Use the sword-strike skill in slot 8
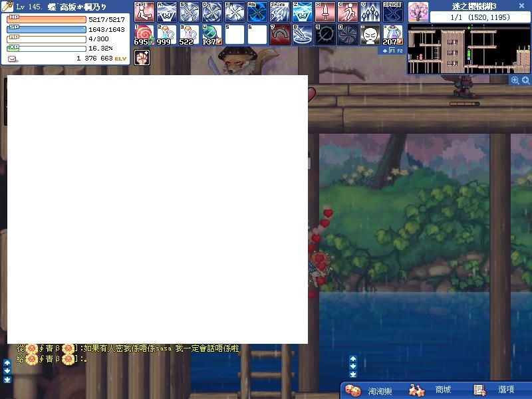The image size is (532, 399). (303, 35)
